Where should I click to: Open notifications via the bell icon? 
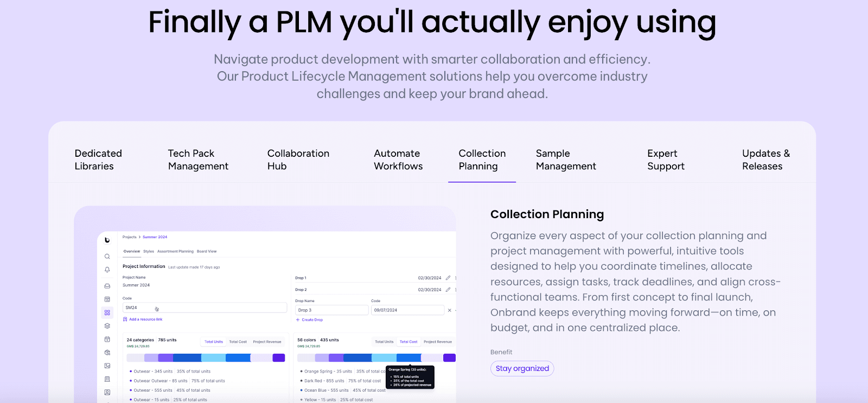[107, 270]
